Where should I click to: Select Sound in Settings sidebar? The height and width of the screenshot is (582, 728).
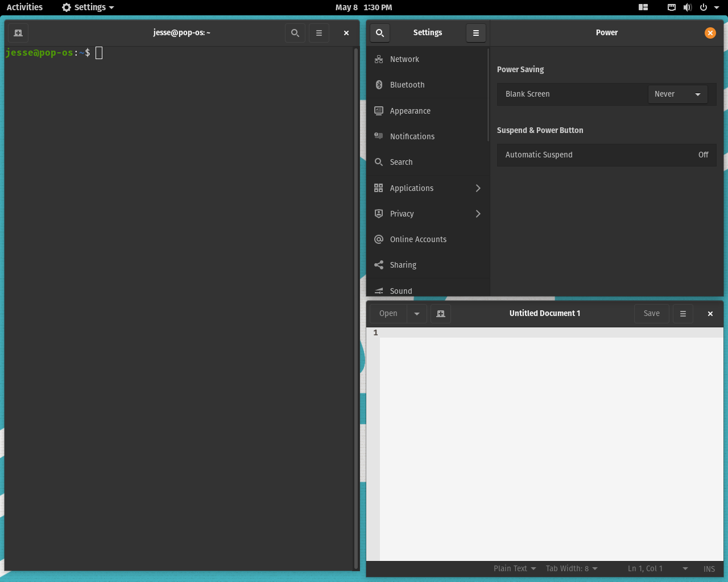point(428,290)
